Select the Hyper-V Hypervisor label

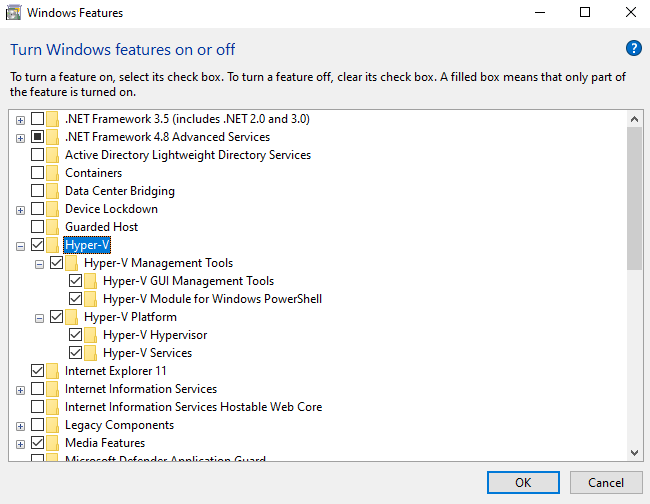(x=155, y=335)
